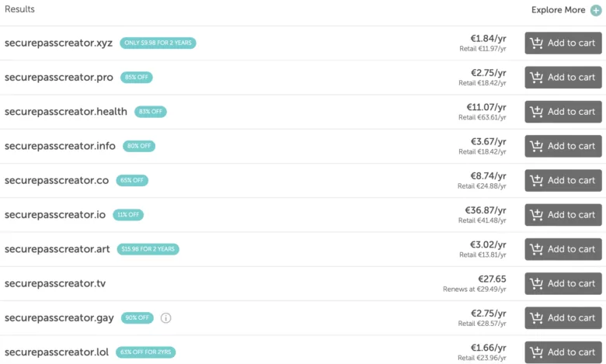Add securepasscreator.pro to cart
606x364 pixels.
[563, 78]
